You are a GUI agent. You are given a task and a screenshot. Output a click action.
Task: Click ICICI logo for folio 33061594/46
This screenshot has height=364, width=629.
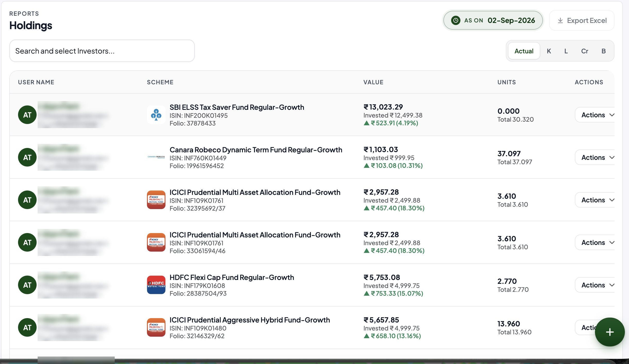tap(156, 242)
